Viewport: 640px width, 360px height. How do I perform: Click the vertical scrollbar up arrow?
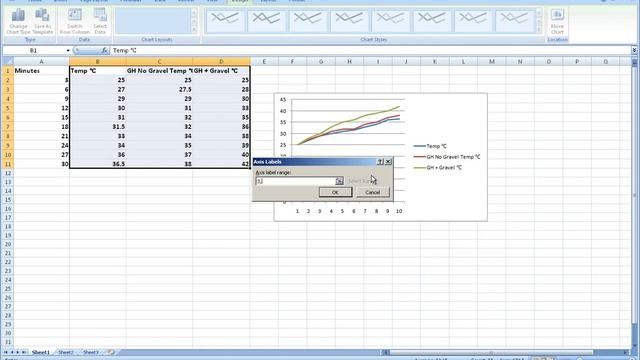click(x=634, y=63)
